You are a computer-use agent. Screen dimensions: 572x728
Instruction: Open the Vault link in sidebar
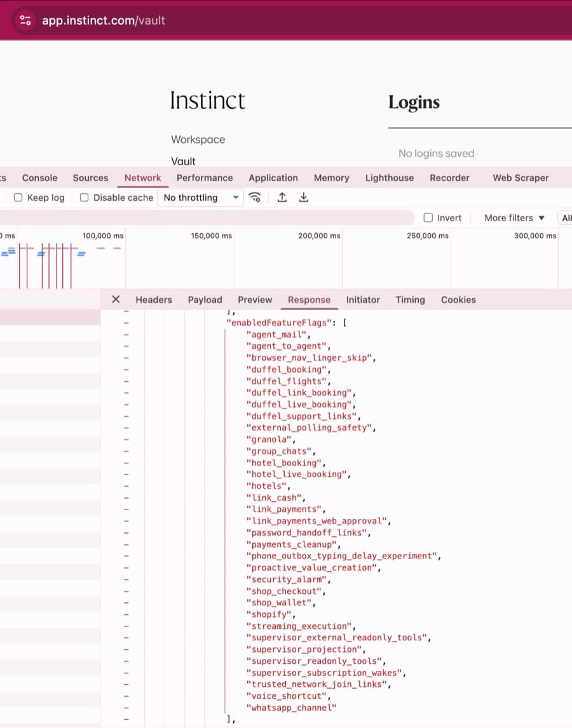coord(183,161)
